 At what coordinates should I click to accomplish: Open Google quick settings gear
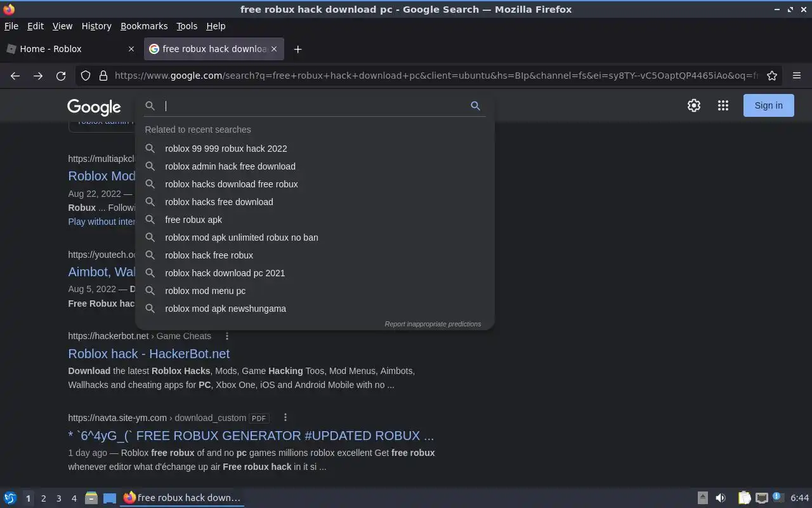(694, 105)
